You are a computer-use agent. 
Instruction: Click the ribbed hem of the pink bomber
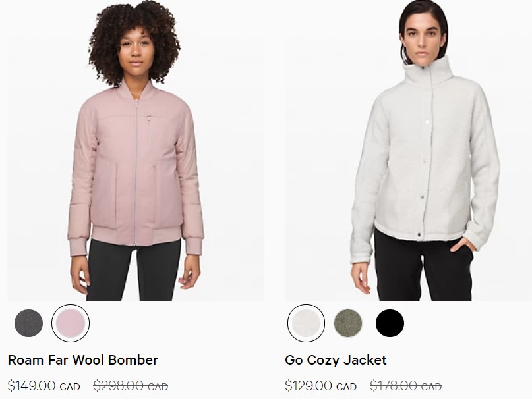pos(136,235)
